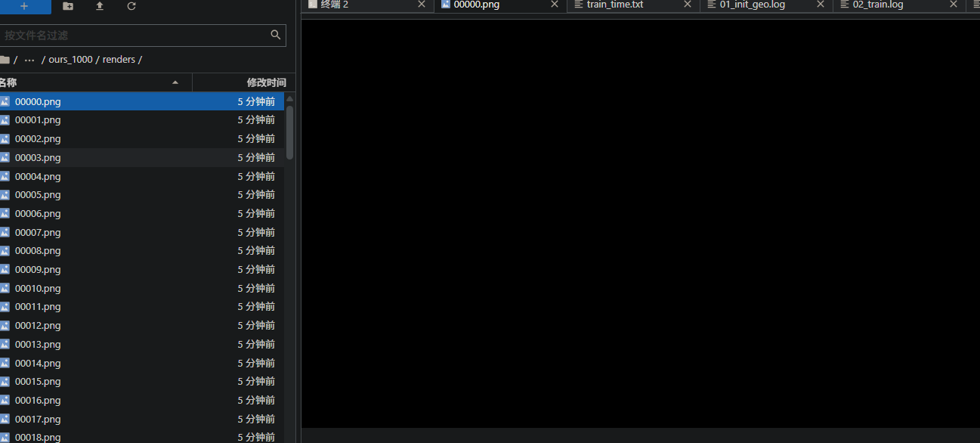Viewport: 980px width, 443px height.
Task: Go to ours_1000 folder in breadcrumb
Action: coord(70,60)
